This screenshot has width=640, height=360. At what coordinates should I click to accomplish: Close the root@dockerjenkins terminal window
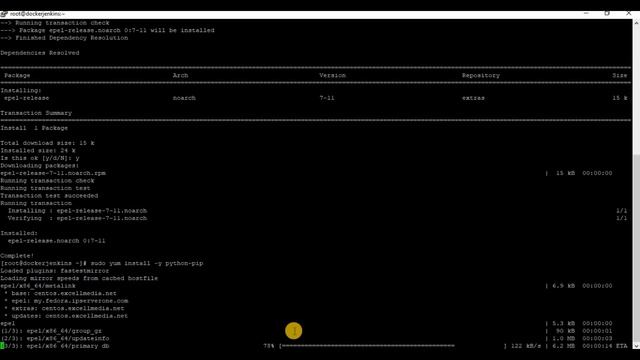[x=629, y=13]
